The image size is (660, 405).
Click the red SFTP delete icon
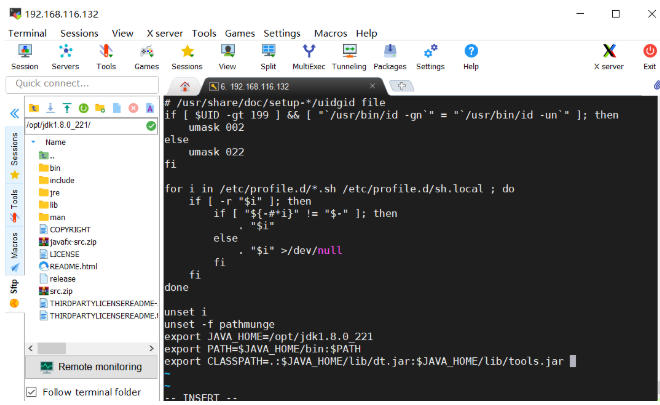click(x=133, y=108)
